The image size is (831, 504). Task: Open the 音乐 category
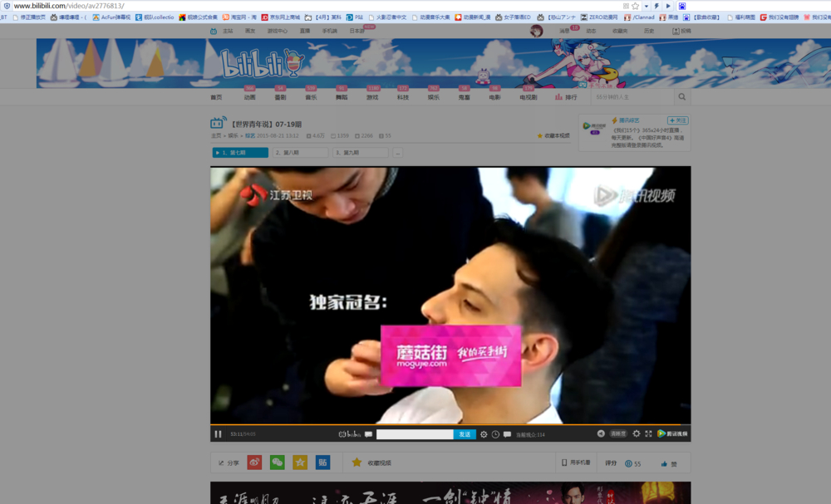[311, 97]
